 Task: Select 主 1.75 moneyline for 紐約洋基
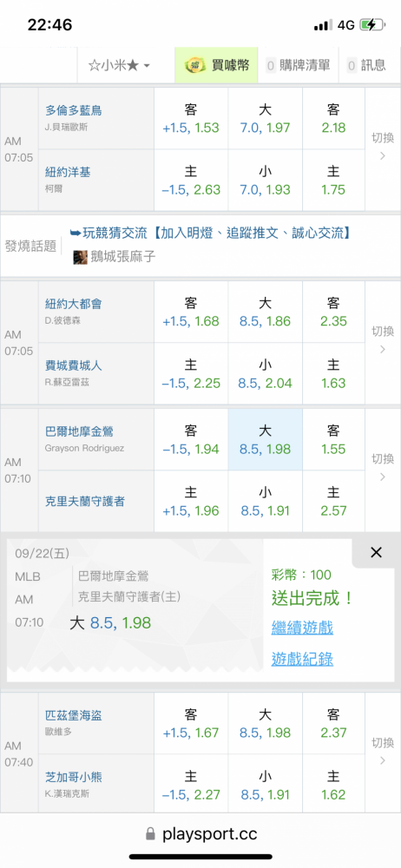coord(333,181)
